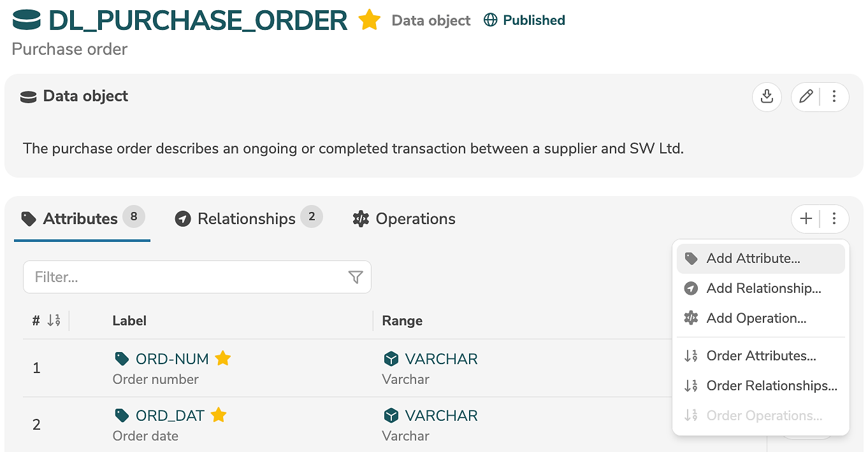Toggle favorite star next to DL_PURCHASE_ORDER title
Image resolution: width=868 pixels, height=452 pixels.
click(369, 20)
